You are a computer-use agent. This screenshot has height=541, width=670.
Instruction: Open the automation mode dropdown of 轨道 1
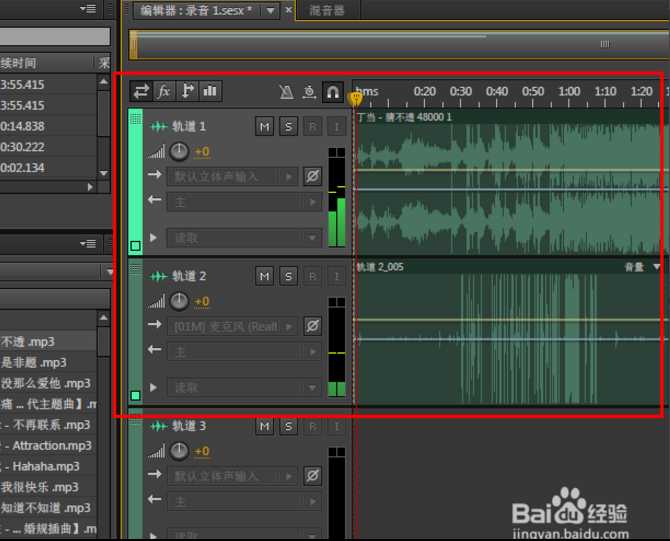[x=244, y=238]
